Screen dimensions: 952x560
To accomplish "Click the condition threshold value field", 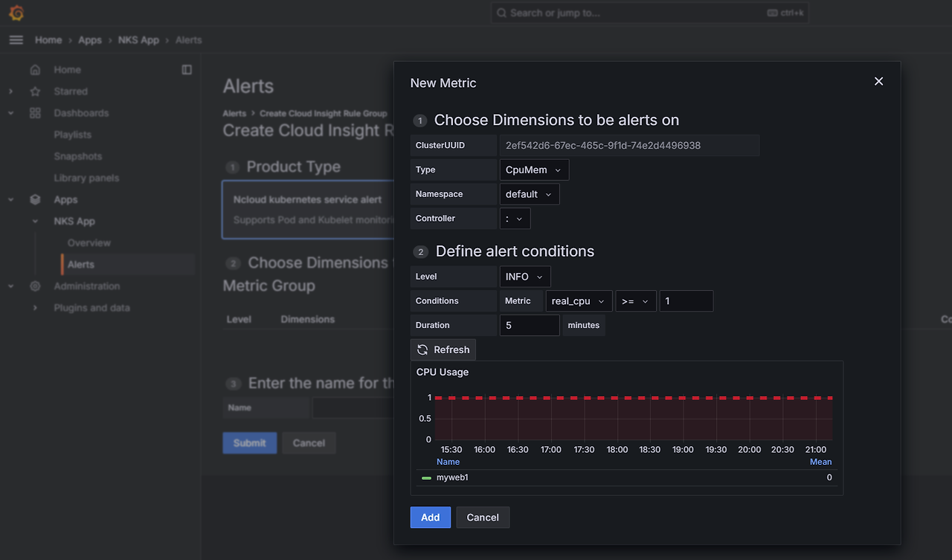I will [686, 301].
